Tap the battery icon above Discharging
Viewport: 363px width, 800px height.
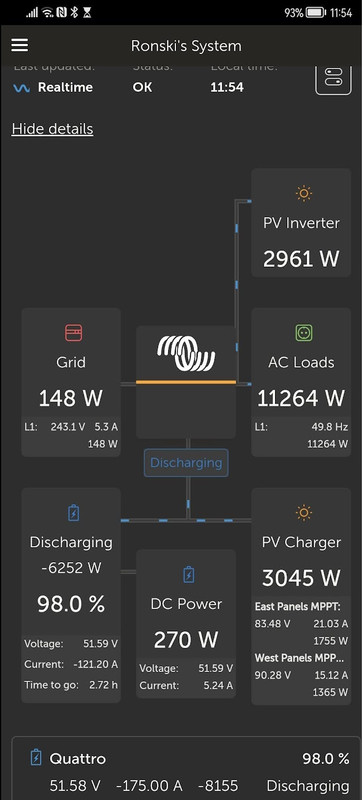tap(74, 512)
